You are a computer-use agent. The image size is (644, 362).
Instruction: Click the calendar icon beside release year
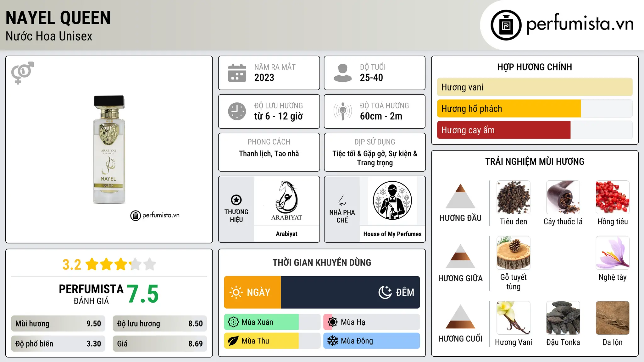click(x=237, y=73)
